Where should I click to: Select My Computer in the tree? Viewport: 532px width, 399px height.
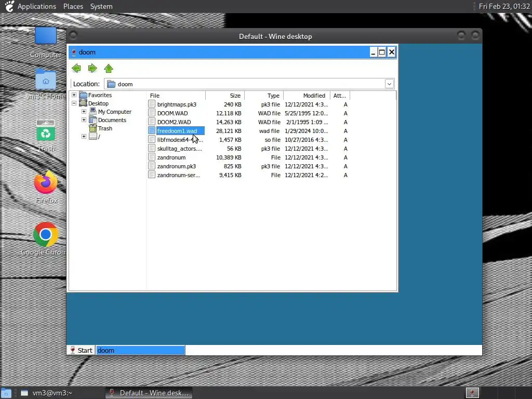[115, 112]
